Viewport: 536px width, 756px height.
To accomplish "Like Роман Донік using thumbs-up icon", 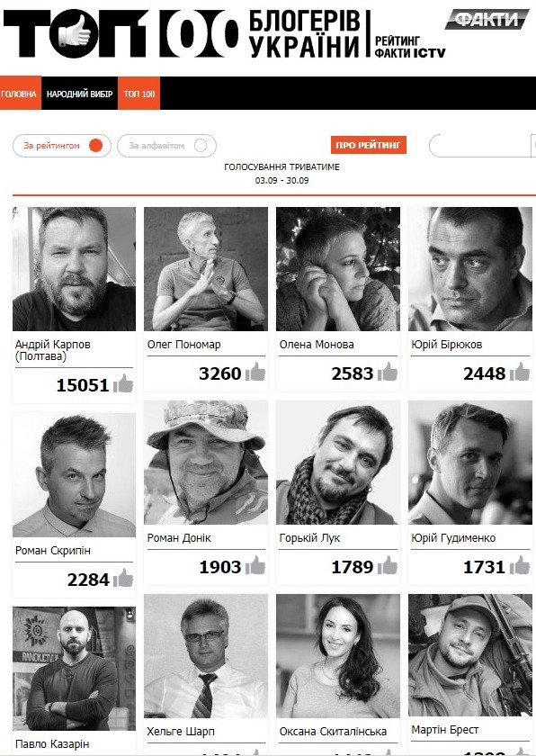I will [255, 565].
